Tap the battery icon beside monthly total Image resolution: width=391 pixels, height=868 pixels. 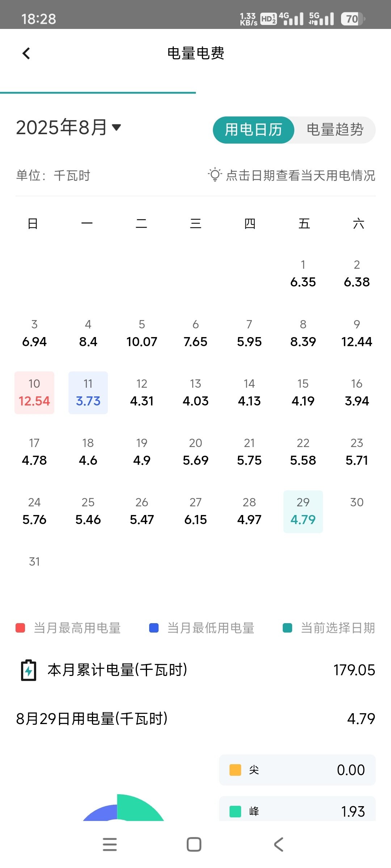coord(29,670)
